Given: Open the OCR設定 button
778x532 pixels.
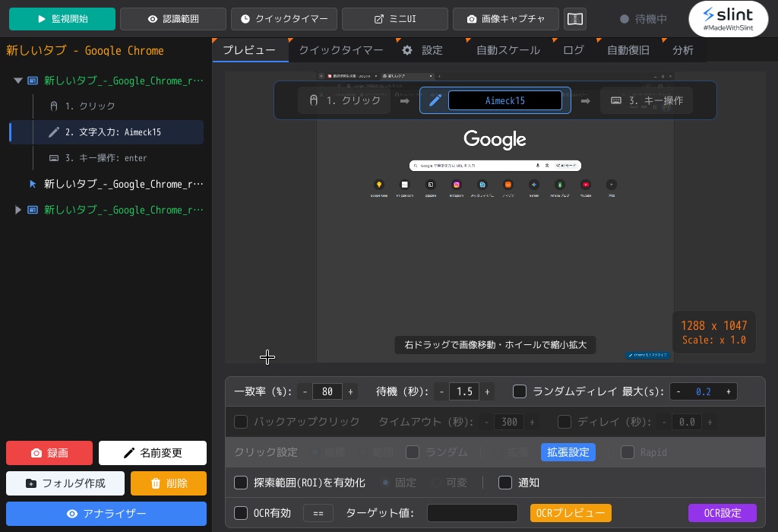Looking at the screenshot, I should click(x=723, y=513).
